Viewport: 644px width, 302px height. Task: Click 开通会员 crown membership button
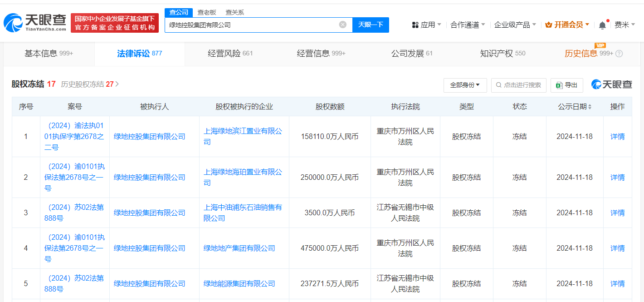(567, 25)
